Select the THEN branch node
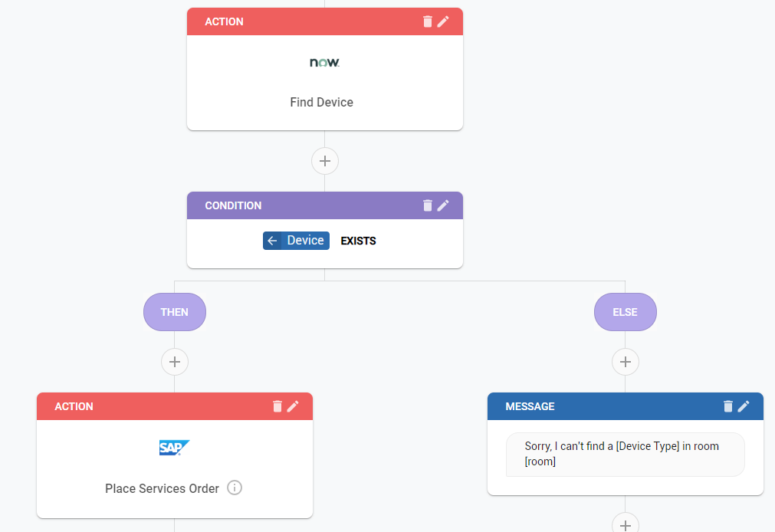775x532 pixels. 174,312
